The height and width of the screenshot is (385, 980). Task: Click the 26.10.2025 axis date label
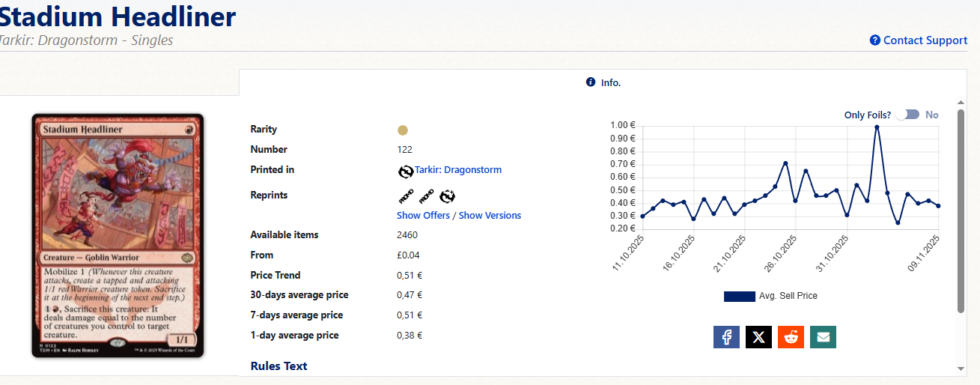click(x=782, y=253)
